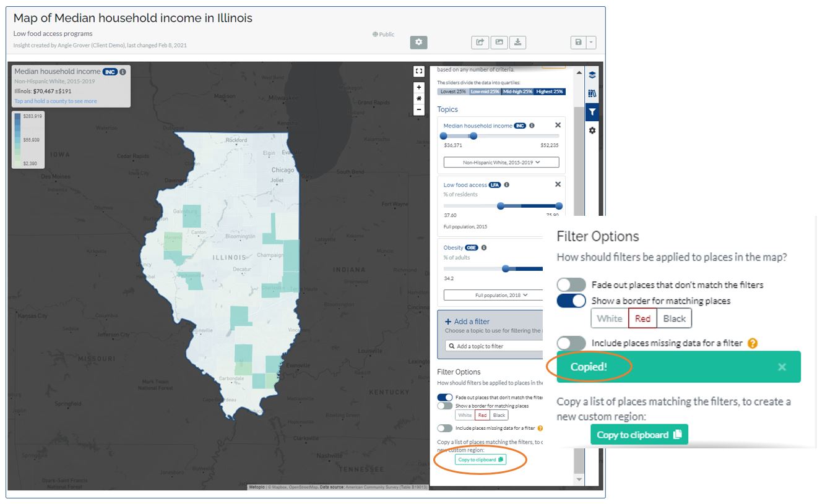
Task: Open the layers stack icon in map sidebar
Action: tap(592, 75)
